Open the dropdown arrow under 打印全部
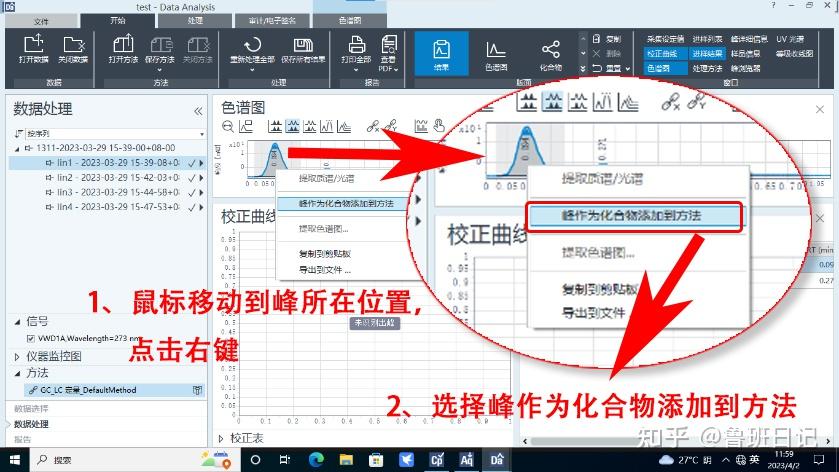The height and width of the screenshot is (472, 839). click(x=356, y=70)
